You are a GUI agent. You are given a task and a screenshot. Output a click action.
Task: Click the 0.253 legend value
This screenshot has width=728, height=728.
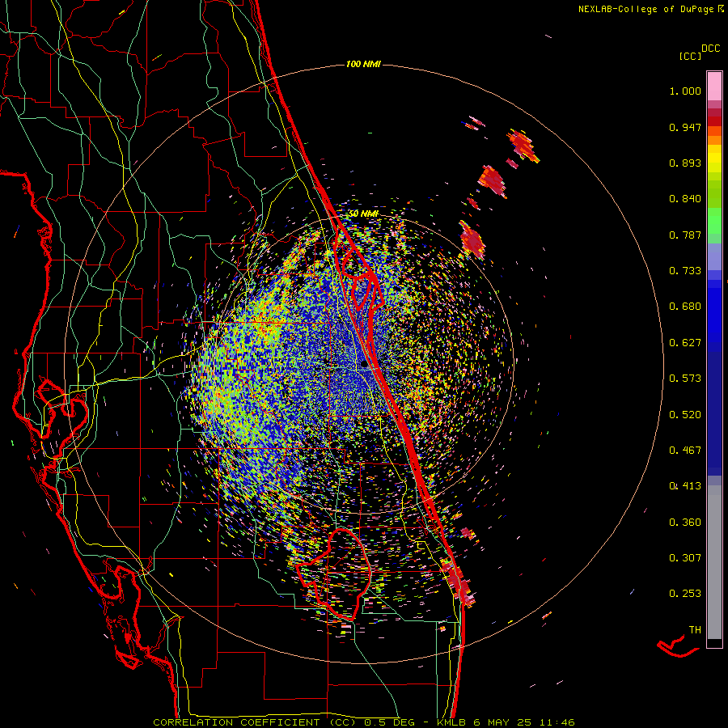point(685,594)
